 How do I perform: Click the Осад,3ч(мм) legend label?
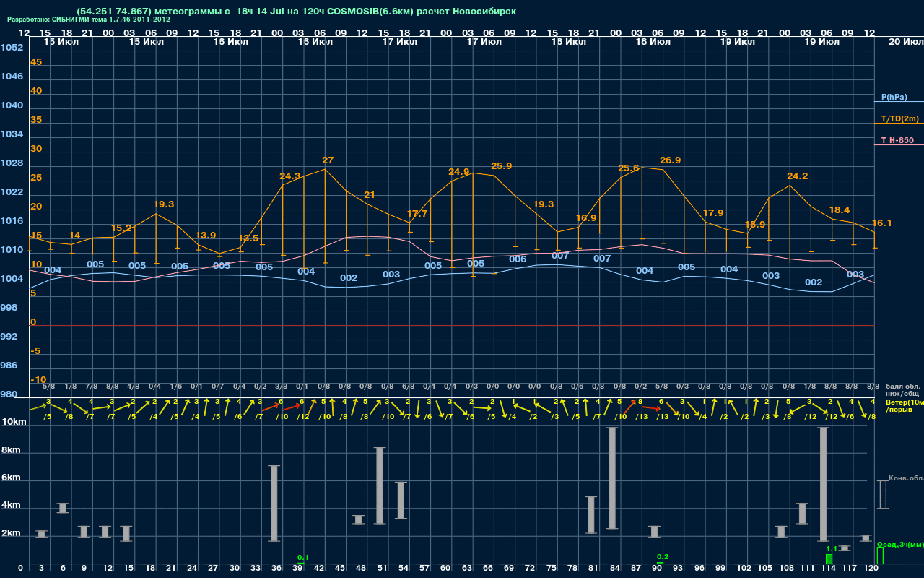pyautogui.click(x=899, y=544)
